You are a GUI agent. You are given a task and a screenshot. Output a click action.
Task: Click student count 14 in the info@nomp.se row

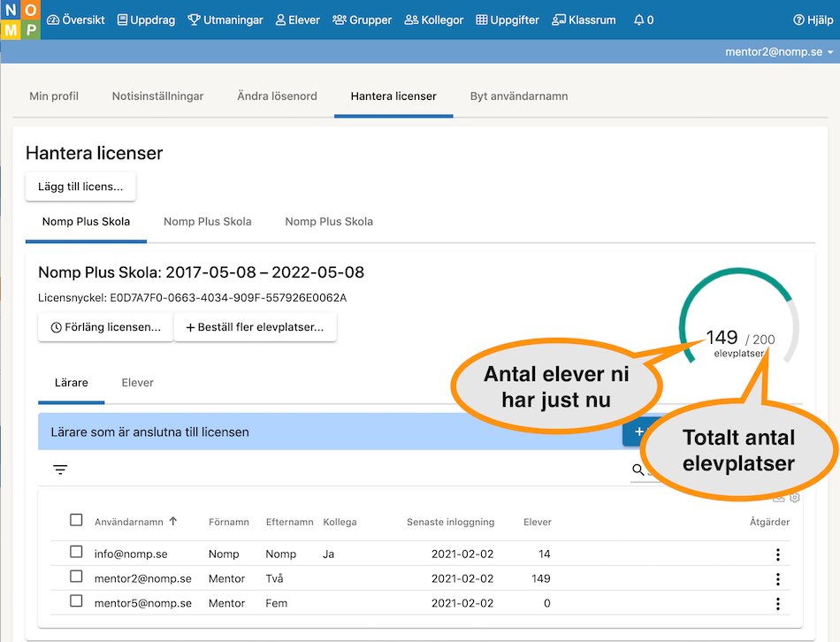tap(545, 554)
